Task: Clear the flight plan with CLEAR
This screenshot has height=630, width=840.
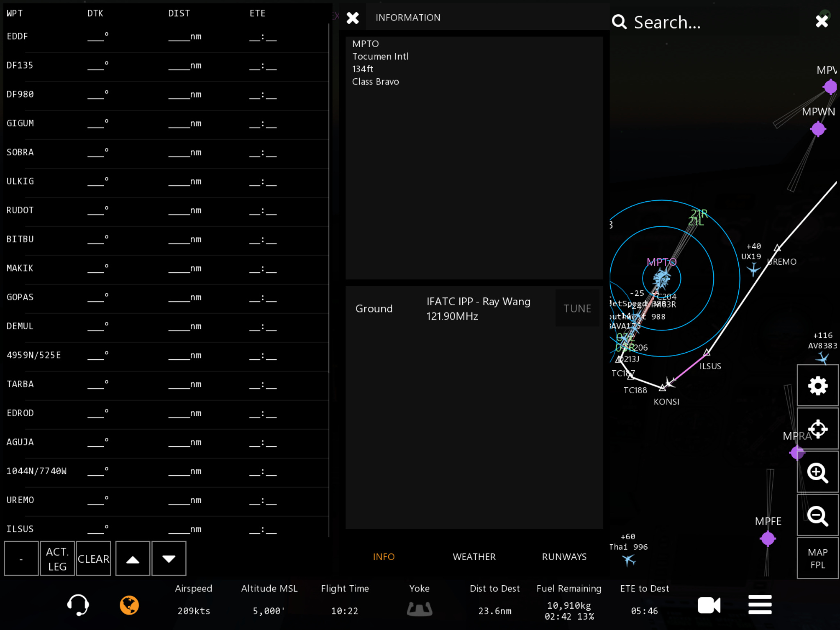Action: [x=94, y=559]
